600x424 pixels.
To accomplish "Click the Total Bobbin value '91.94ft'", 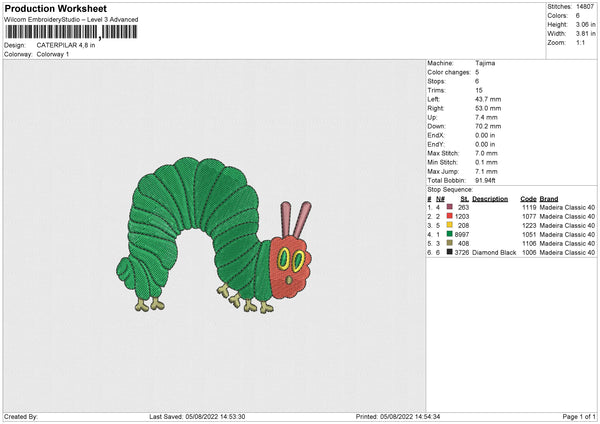I will coord(485,181).
